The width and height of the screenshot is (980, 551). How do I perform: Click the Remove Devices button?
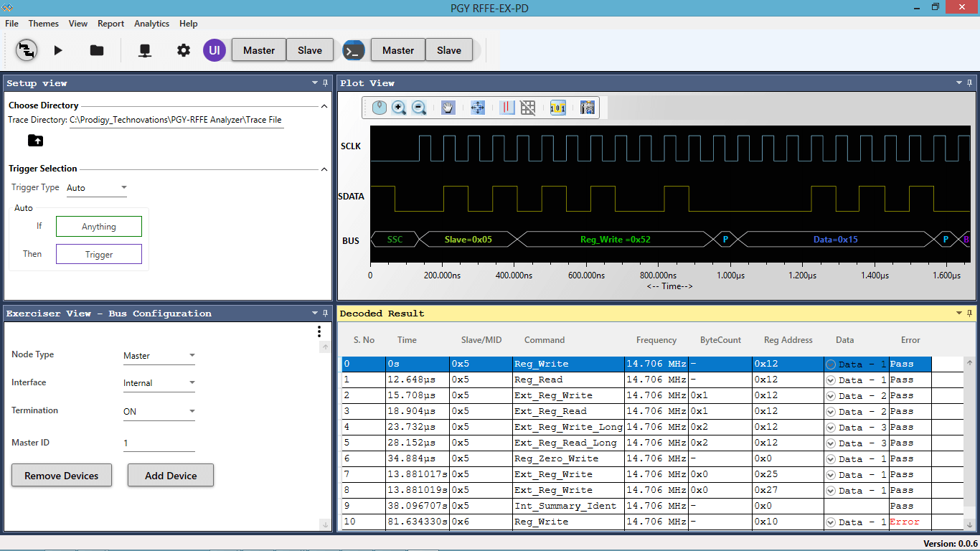click(61, 475)
